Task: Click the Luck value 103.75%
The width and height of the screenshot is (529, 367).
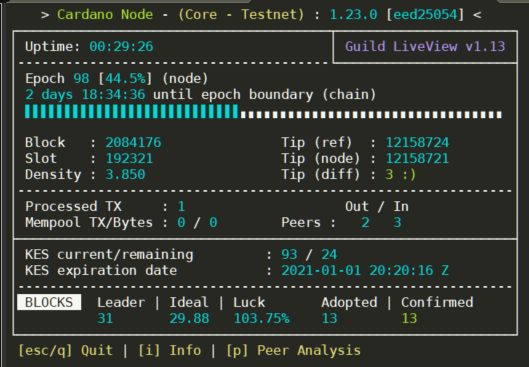Action: (x=261, y=318)
